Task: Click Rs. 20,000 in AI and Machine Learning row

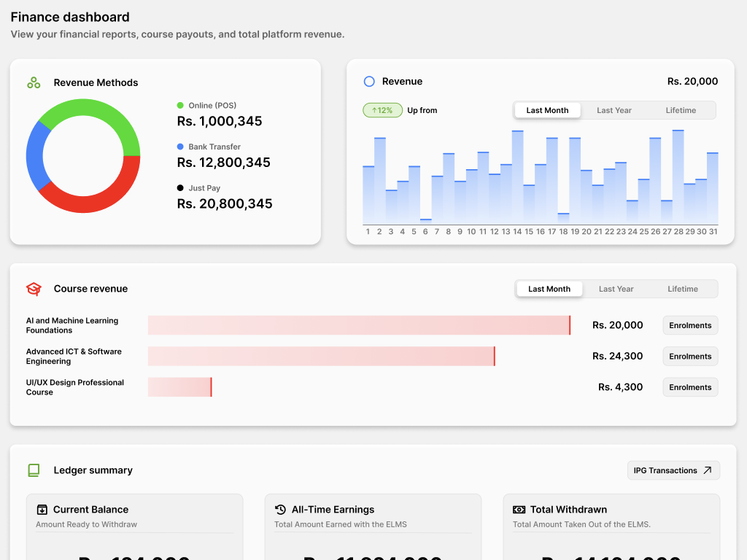Action: click(x=617, y=325)
